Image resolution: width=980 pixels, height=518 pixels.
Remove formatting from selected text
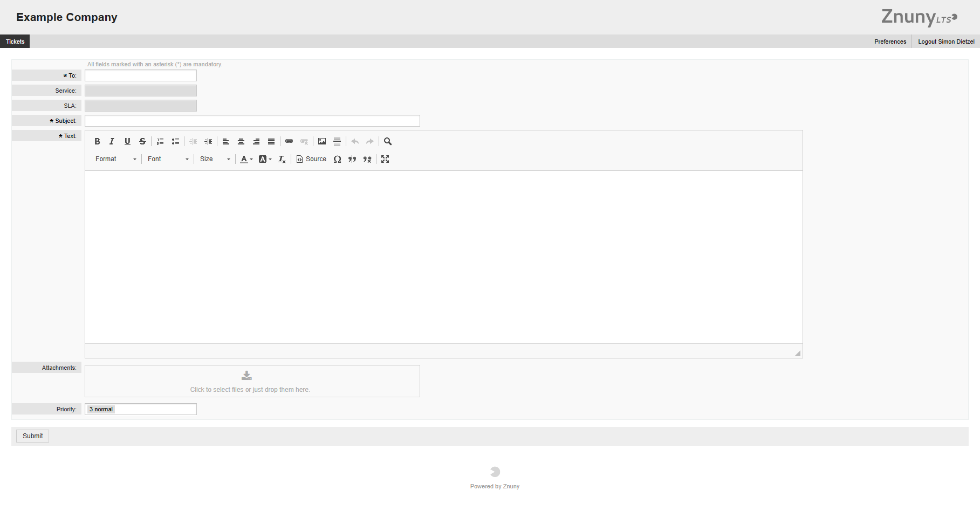pyautogui.click(x=282, y=160)
